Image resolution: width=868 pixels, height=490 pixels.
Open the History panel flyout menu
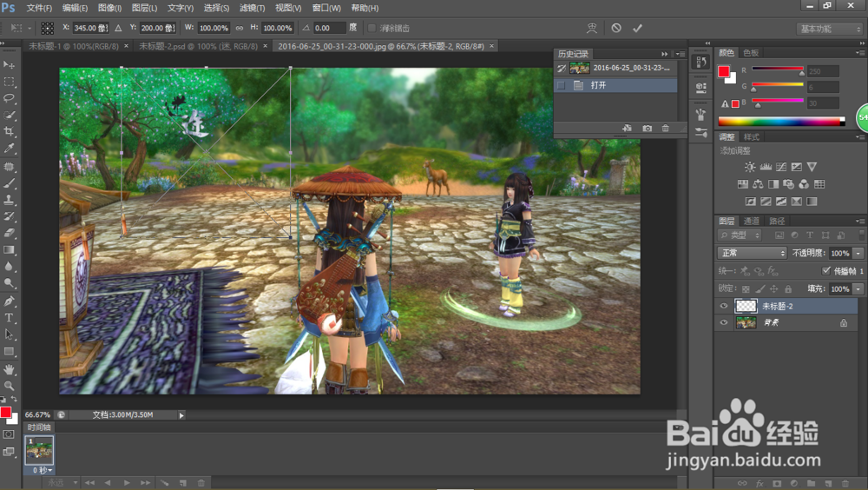(680, 54)
